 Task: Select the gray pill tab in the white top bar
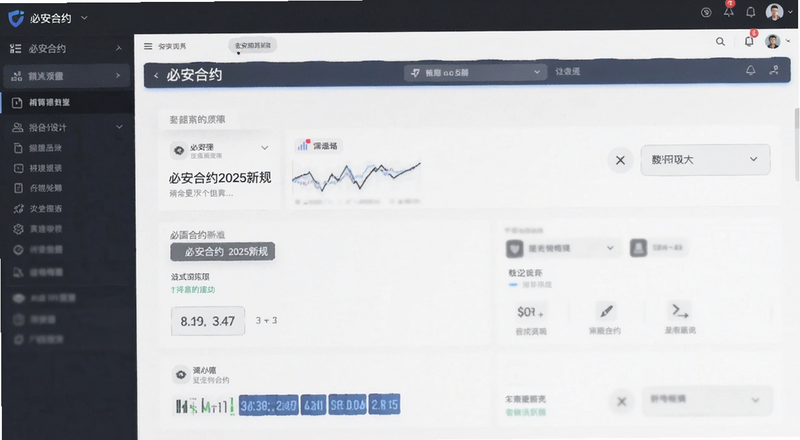tap(253, 45)
